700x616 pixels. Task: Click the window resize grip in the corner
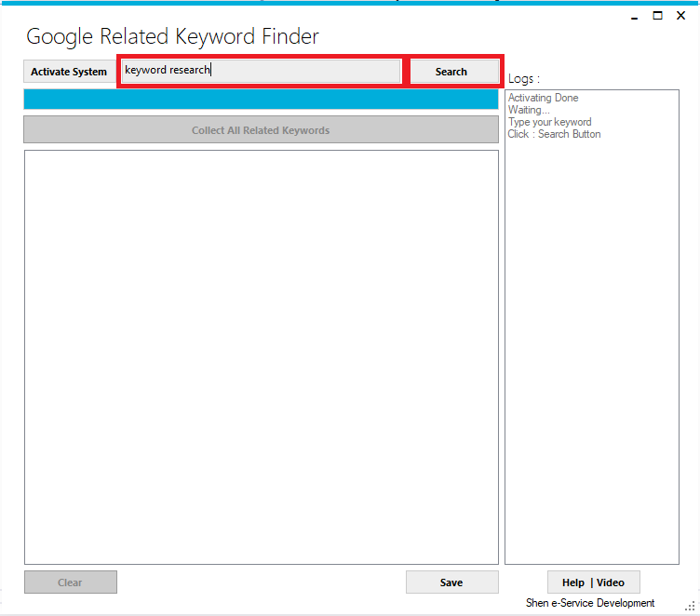[690, 606]
